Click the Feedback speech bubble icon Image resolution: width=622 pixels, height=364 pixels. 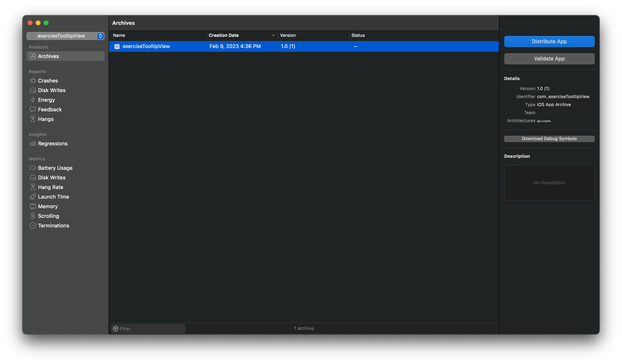click(33, 109)
